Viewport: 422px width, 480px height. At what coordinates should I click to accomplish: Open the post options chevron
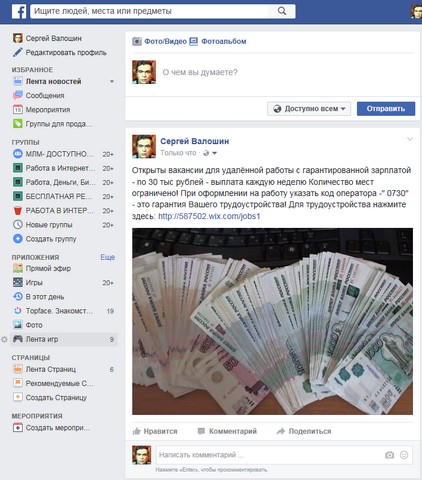coord(410,139)
